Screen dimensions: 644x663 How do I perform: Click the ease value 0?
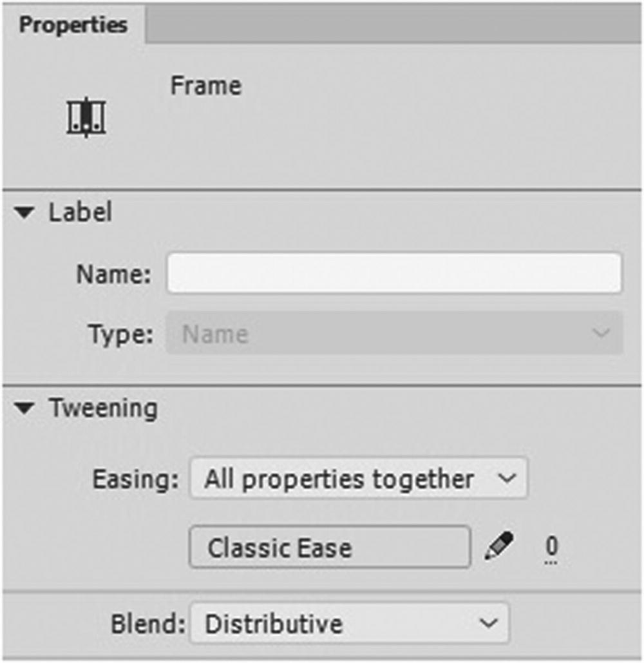(551, 547)
